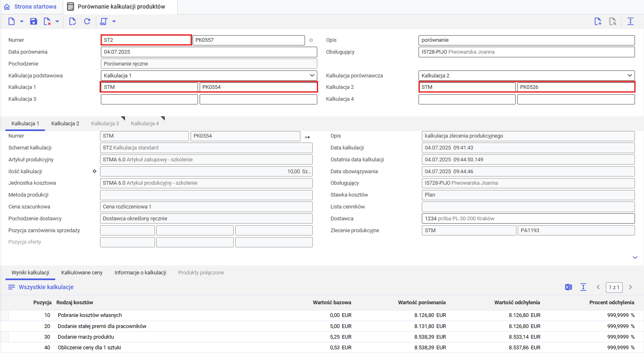Select the Kalkulacja 4 tab
The image size is (644, 353).
tap(145, 123)
